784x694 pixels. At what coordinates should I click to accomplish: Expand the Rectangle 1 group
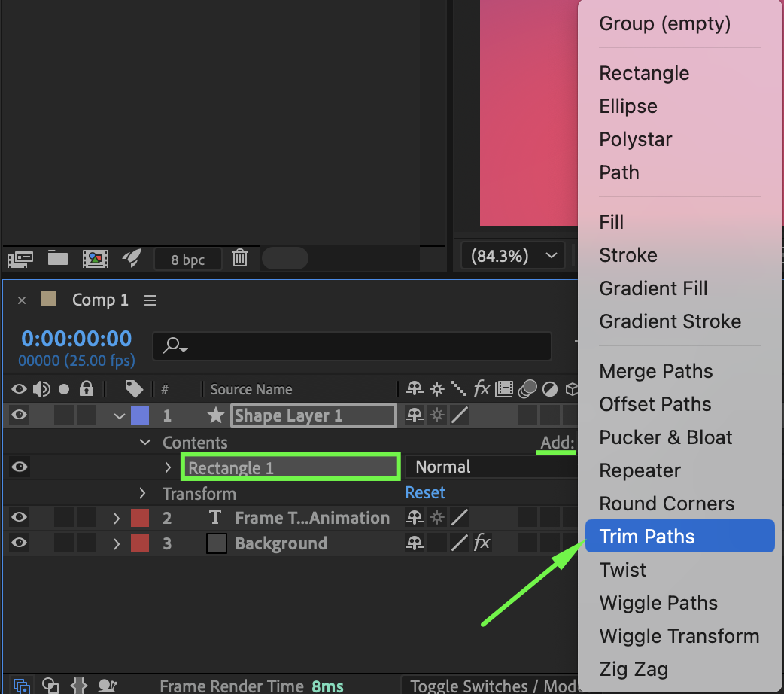[x=168, y=467]
